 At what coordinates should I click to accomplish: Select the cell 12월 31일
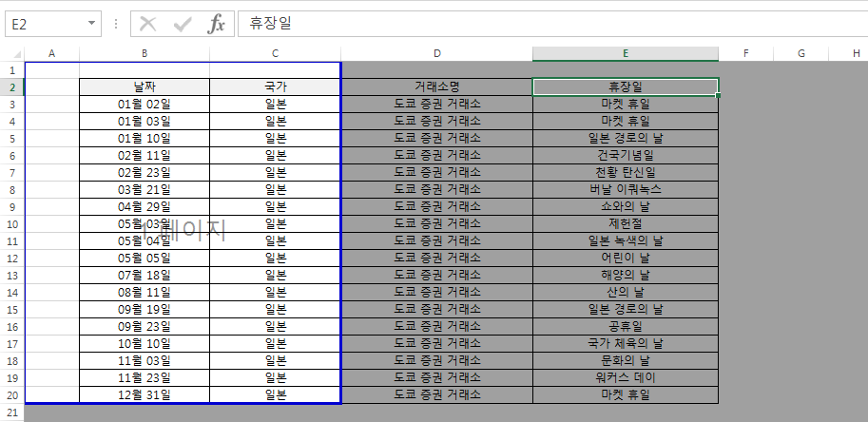[145, 394]
